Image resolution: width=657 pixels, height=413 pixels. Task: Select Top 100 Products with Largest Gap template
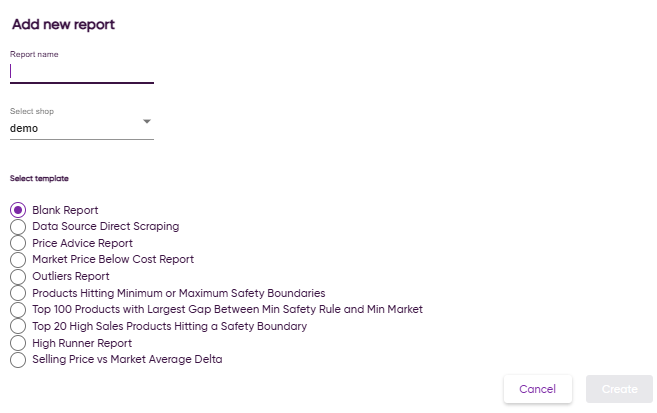click(x=18, y=310)
